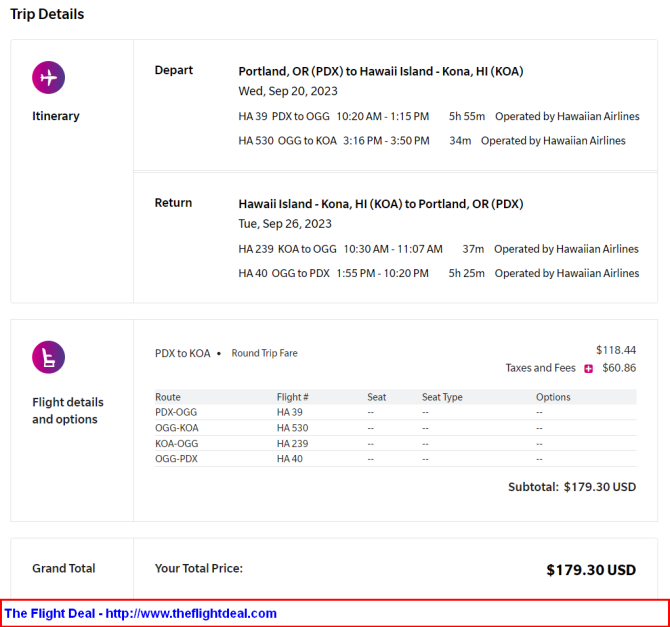
Task: Click 'Seat Type' column header
Action: pos(442,397)
